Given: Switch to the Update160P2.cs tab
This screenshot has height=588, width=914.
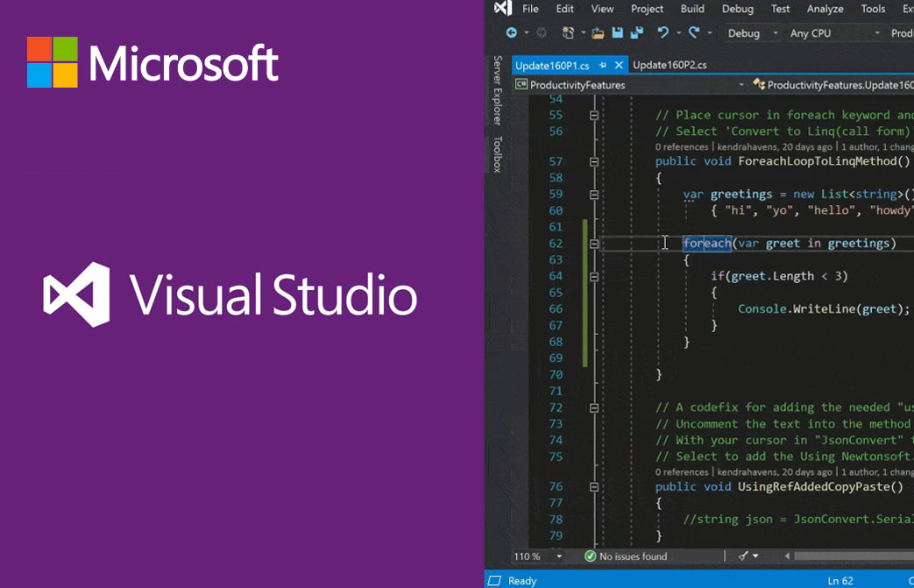Looking at the screenshot, I should (670, 65).
